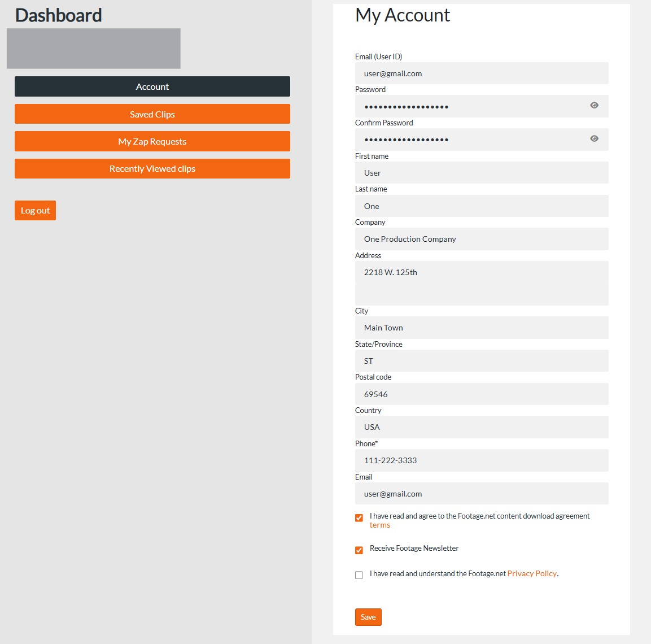Edit the Phone field 111-222-3333

point(482,460)
